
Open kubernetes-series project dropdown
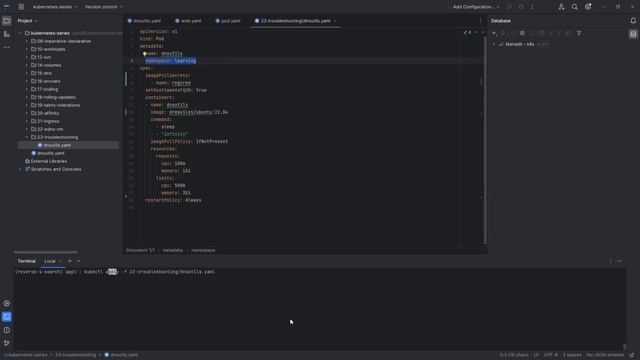click(55, 7)
